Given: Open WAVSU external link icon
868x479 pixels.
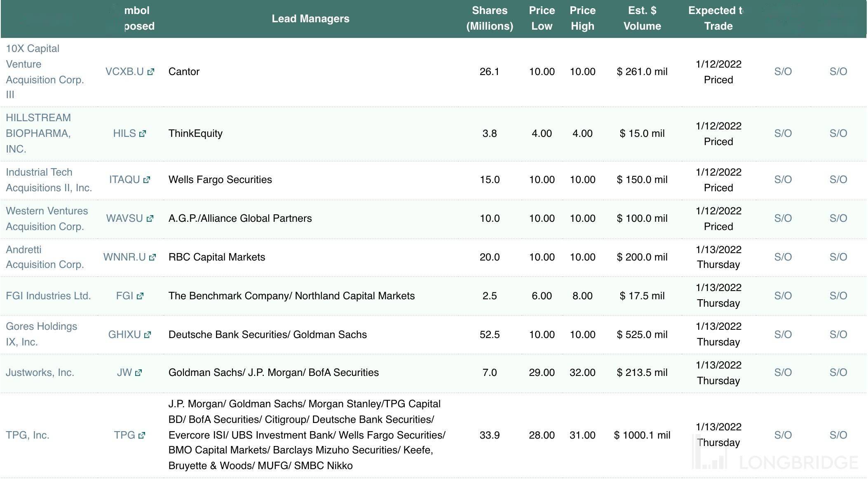Looking at the screenshot, I should tap(150, 218).
